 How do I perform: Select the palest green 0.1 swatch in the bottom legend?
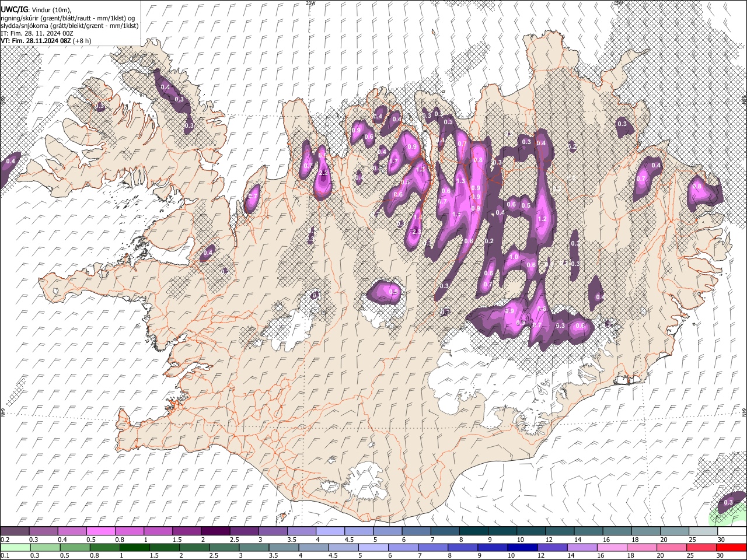15,547
